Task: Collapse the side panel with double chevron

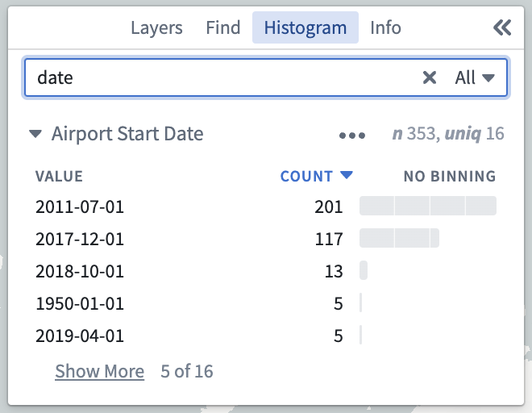Action: click(502, 27)
